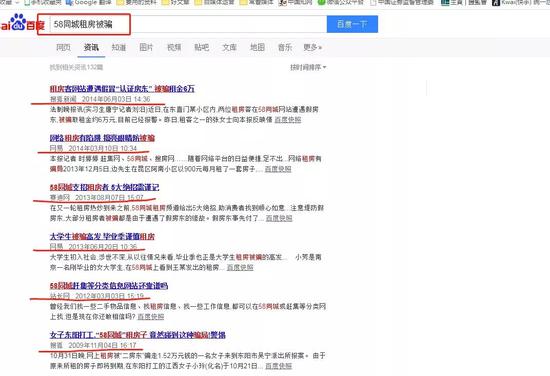Open 百度快照 for the 2014年03月10日 result
The width and height of the screenshot is (550, 376).
(x=278, y=169)
